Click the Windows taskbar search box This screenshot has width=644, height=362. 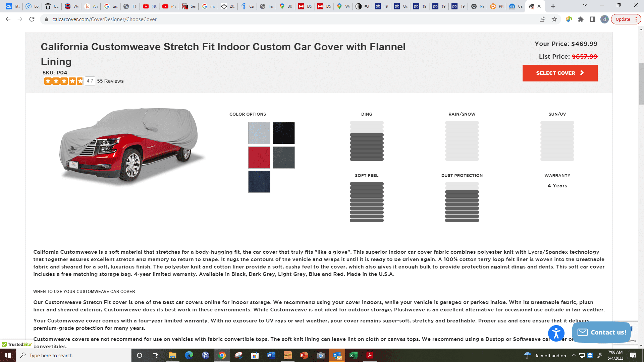74,356
